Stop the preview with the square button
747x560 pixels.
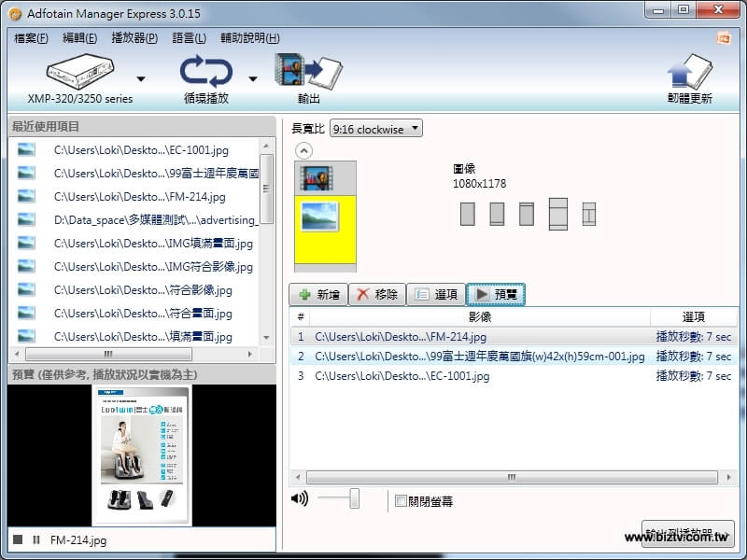click(18, 539)
